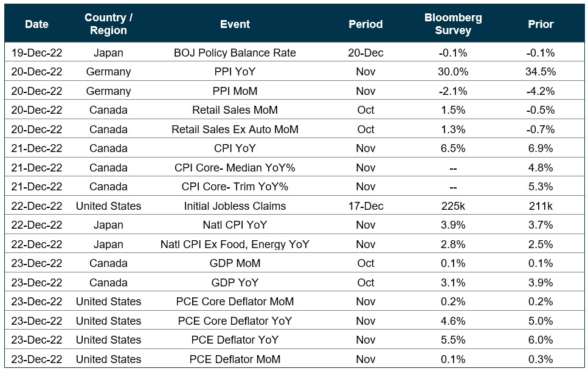The height and width of the screenshot is (374, 588).
Task: Select the Initial Jobless Claims event cell
Action: click(235, 206)
